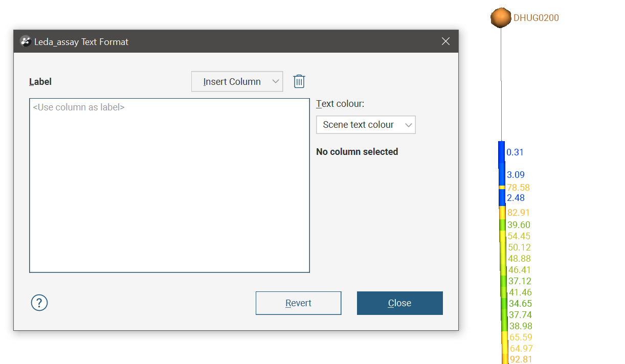This screenshot has height=364, width=625.
Task: Click the 92.81 assay value label
Action: [521, 359]
